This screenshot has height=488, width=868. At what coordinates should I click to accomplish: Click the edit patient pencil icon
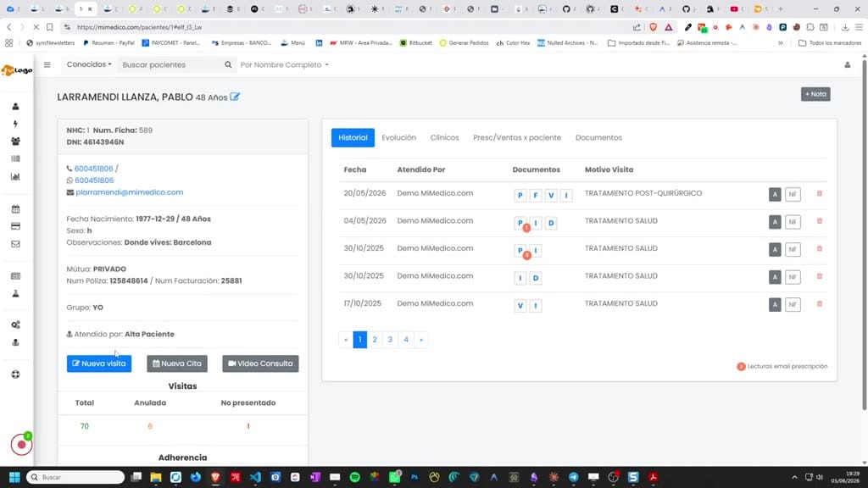235,97
